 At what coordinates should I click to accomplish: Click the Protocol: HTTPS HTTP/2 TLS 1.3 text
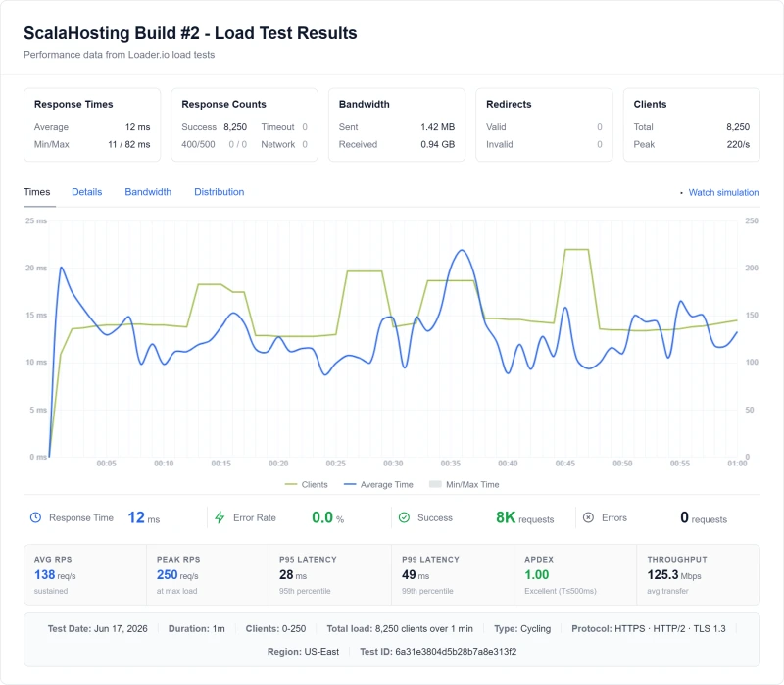pyautogui.click(x=649, y=628)
